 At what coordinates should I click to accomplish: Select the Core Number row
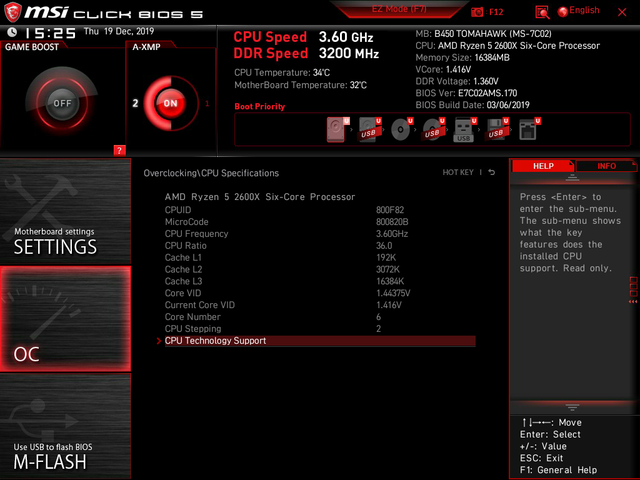tap(320, 317)
